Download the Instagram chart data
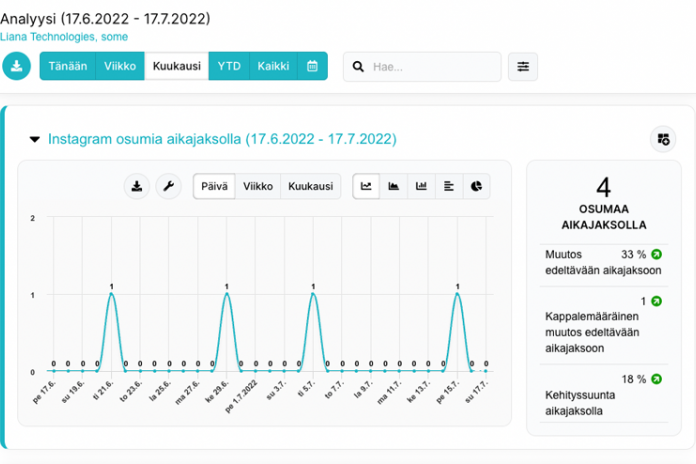This screenshot has height=464, width=696. 137,186
